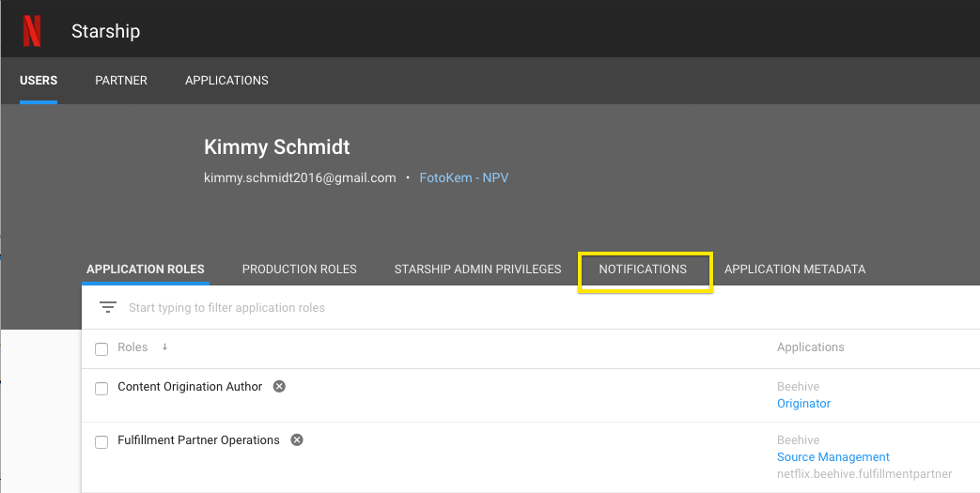This screenshot has width=980, height=493.
Task: Select the Application Roles tab
Action: [146, 270]
